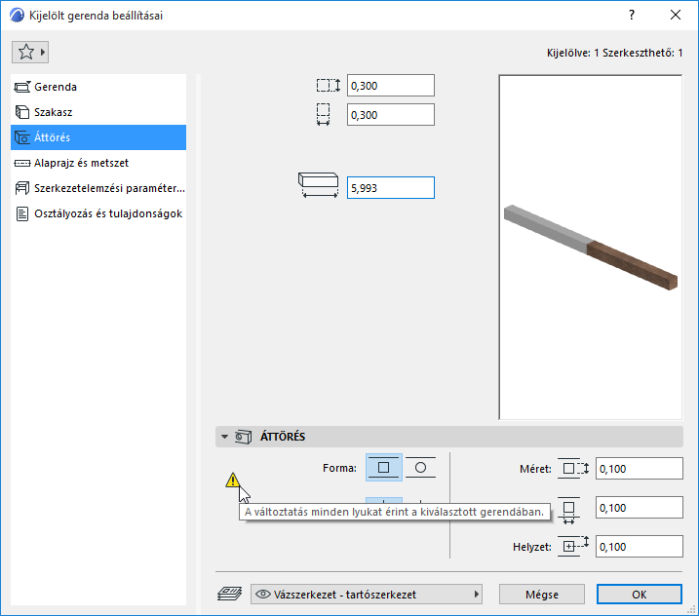This screenshot has height=616, width=699.
Task: Collapse the ÁTTÖRÉS panel triangle
Action: 224,437
